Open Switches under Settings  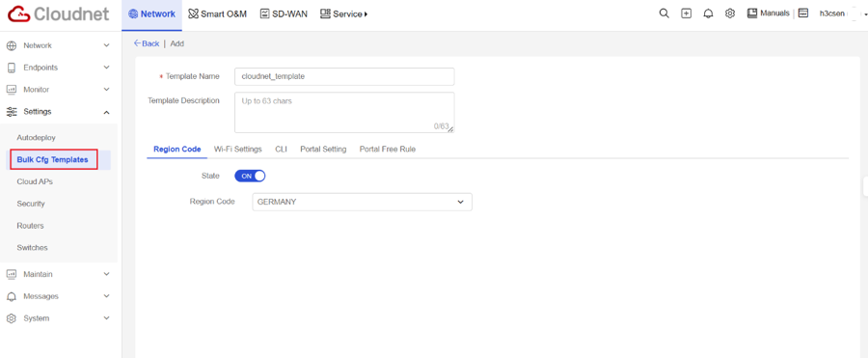click(32, 248)
